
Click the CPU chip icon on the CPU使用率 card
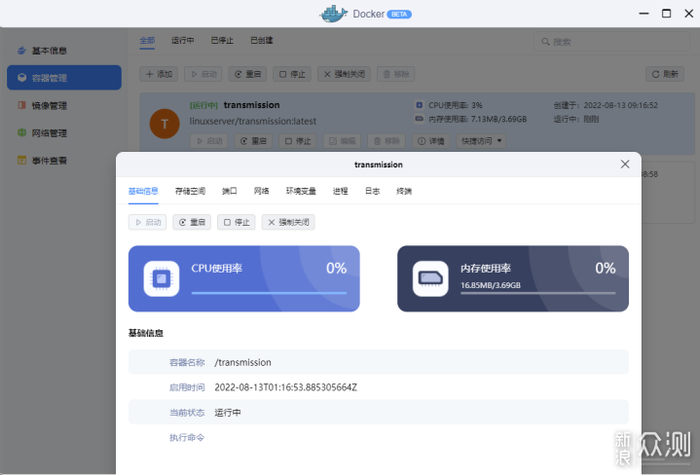pos(162,279)
